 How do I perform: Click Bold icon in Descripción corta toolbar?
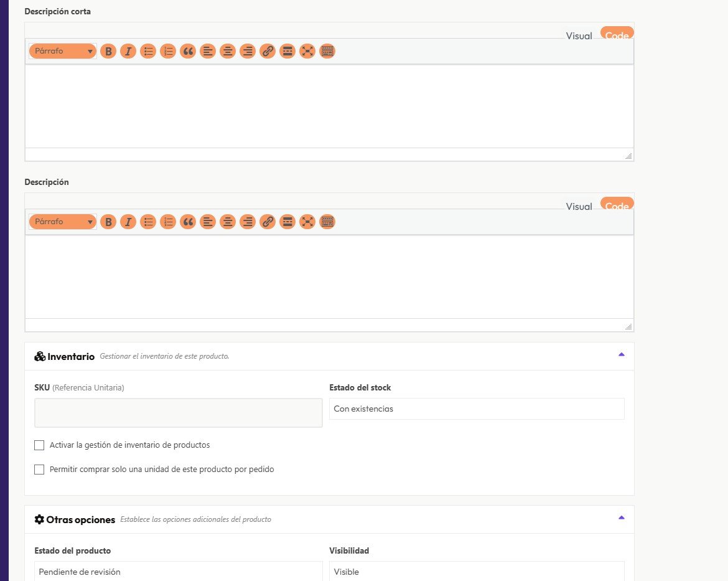[108, 51]
